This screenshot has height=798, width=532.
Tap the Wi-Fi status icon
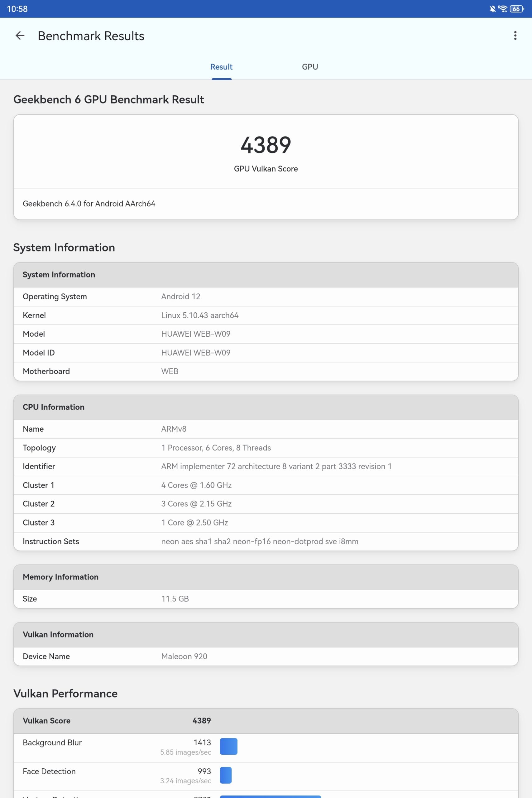pyautogui.click(x=502, y=9)
